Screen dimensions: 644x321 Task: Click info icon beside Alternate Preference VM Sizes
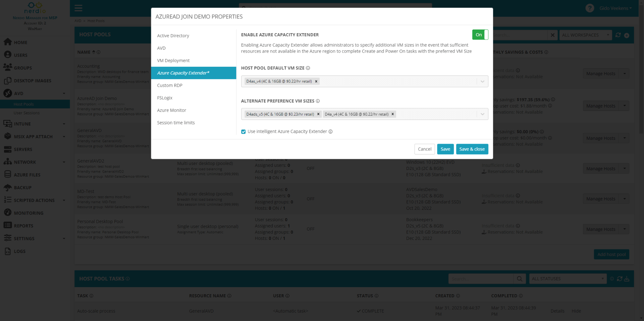pyautogui.click(x=318, y=101)
